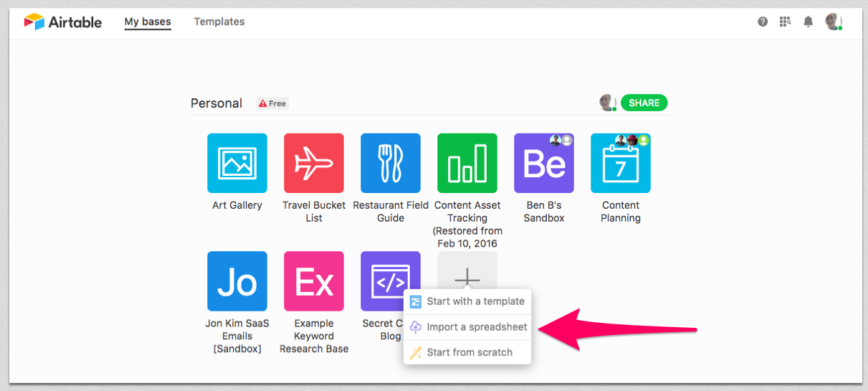Open the Content Planning calendar base icon
Viewport: 868px width, 391px height.
(x=621, y=163)
